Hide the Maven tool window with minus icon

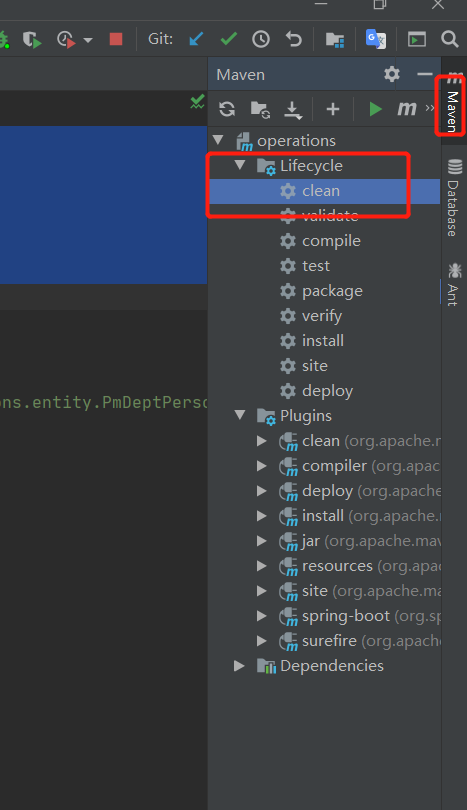425,74
